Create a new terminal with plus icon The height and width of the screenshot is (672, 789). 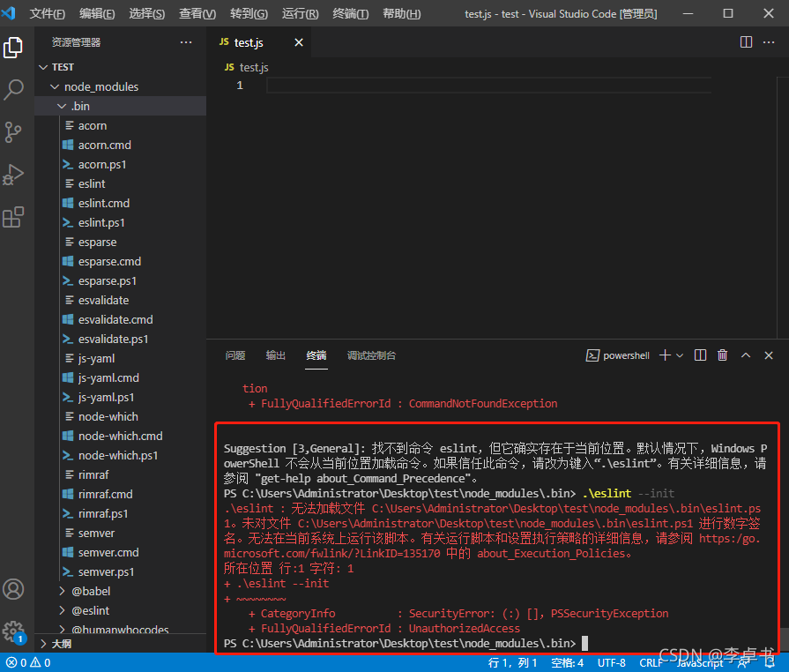coord(665,355)
